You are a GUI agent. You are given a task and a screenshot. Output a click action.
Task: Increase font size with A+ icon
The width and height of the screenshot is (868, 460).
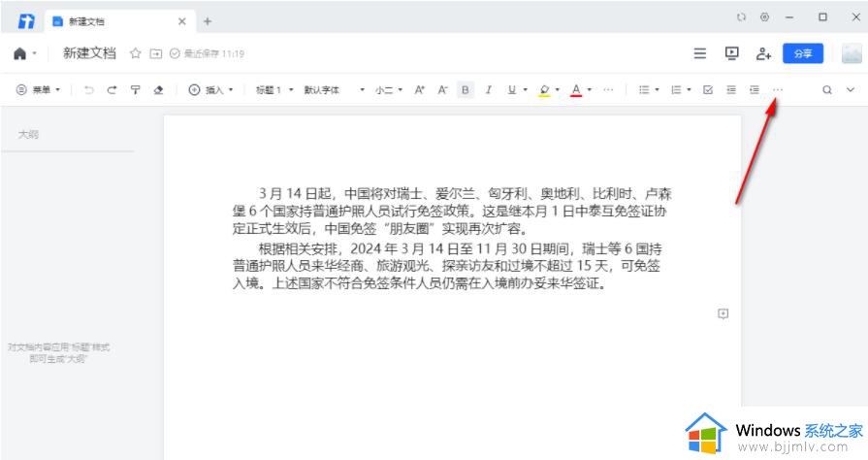420,90
